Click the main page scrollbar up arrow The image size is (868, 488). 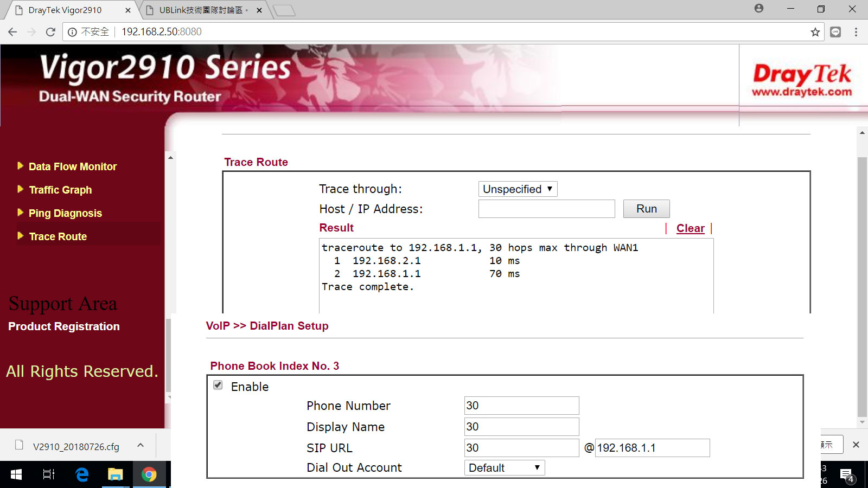[x=862, y=133]
